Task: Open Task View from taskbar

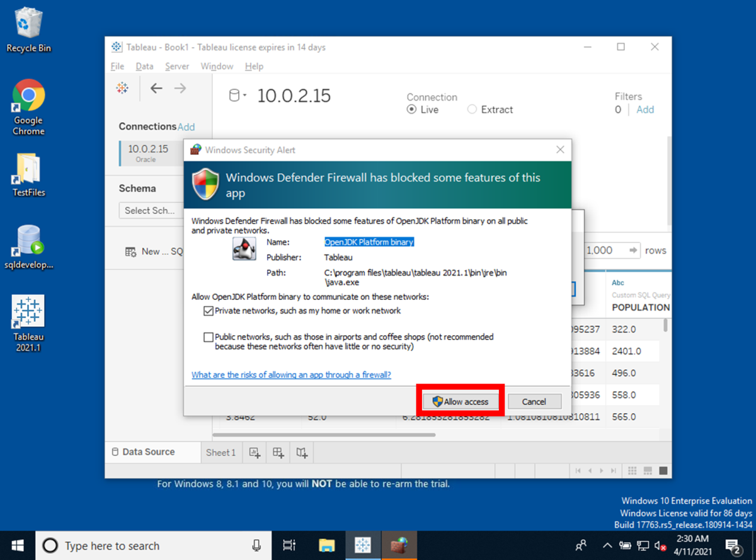Action: tap(289, 546)
